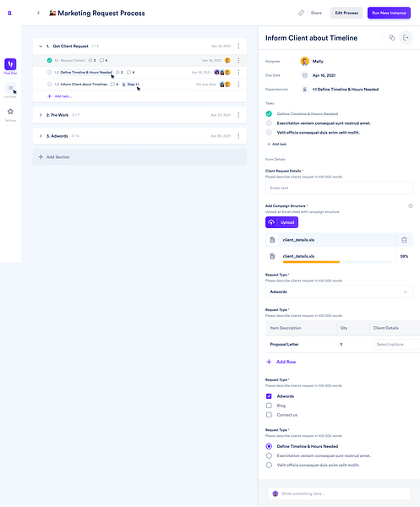
Task: Click the Client Details column header
Action: 385,328
